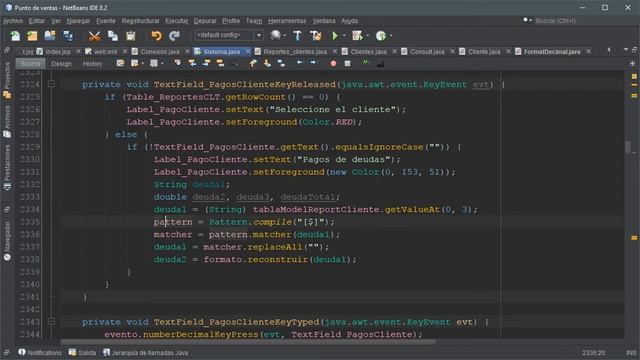Click the Start Macro Recording red icon

click(x=333, y=64)
